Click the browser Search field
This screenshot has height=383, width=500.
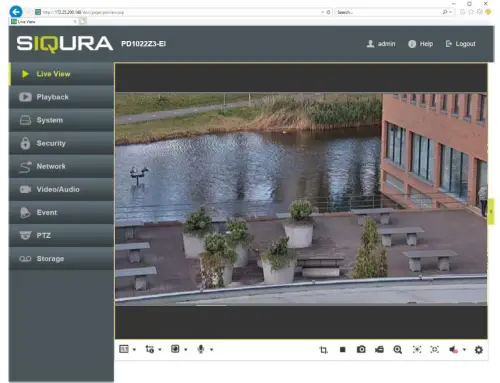tap(389, 12)
